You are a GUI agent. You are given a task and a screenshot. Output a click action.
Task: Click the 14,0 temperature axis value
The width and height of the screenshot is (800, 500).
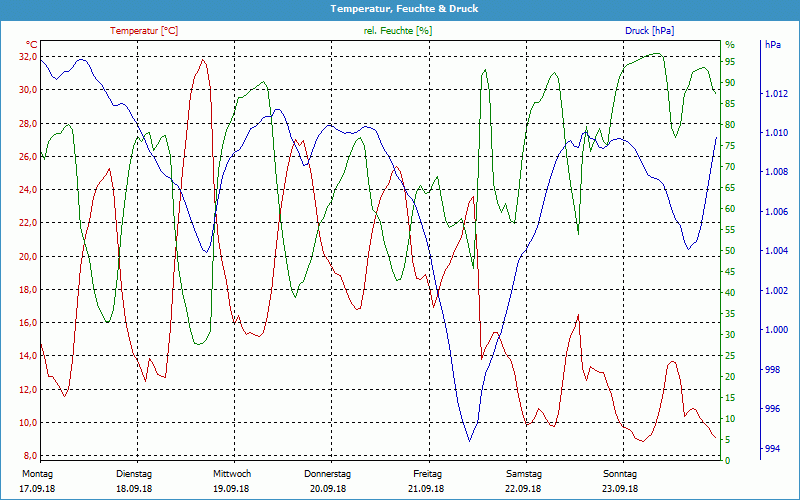(28, 356)
